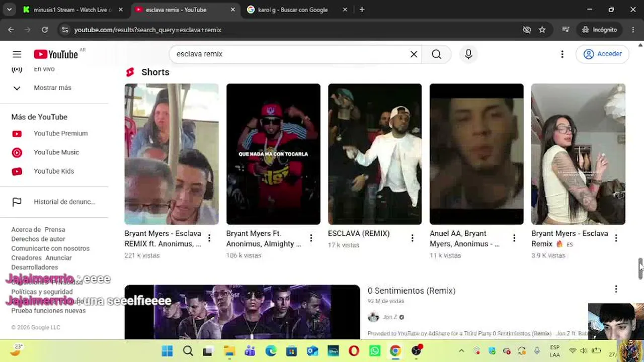Open YouTube Premium from the sidebar
The height and width of the screenshot is (362, 644).
click(x=54, y=133)
